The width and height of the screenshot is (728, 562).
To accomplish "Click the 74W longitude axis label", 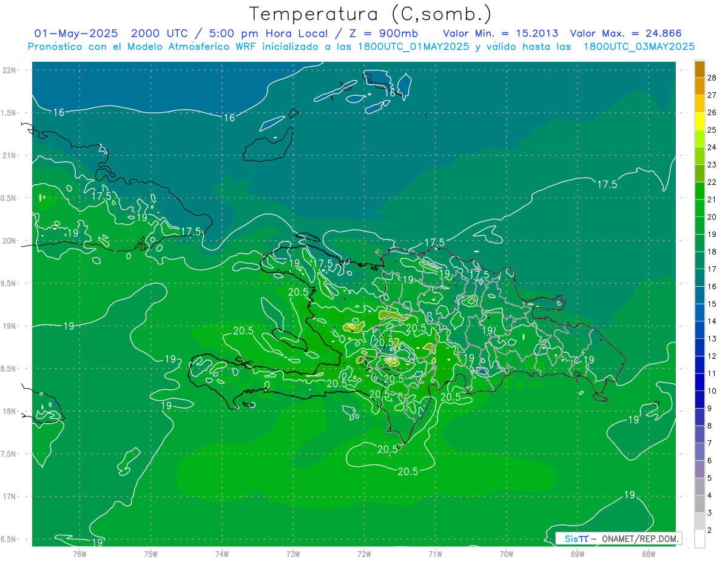I will pyautogui.click(x=222, y=554).
